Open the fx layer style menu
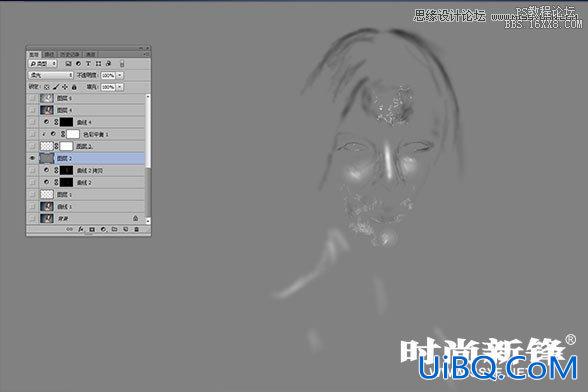Image resolution: width=588 pixels, height=392 pixels. click(81, 229)
